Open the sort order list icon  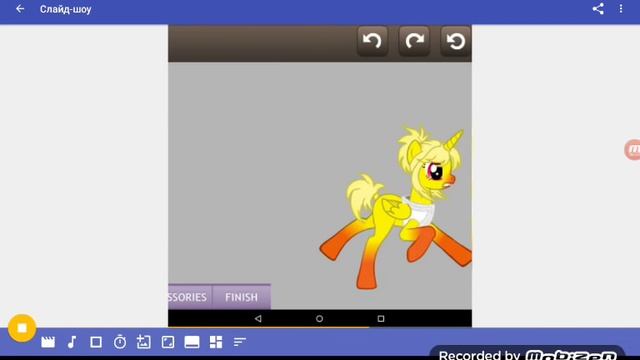click(240, 342)
